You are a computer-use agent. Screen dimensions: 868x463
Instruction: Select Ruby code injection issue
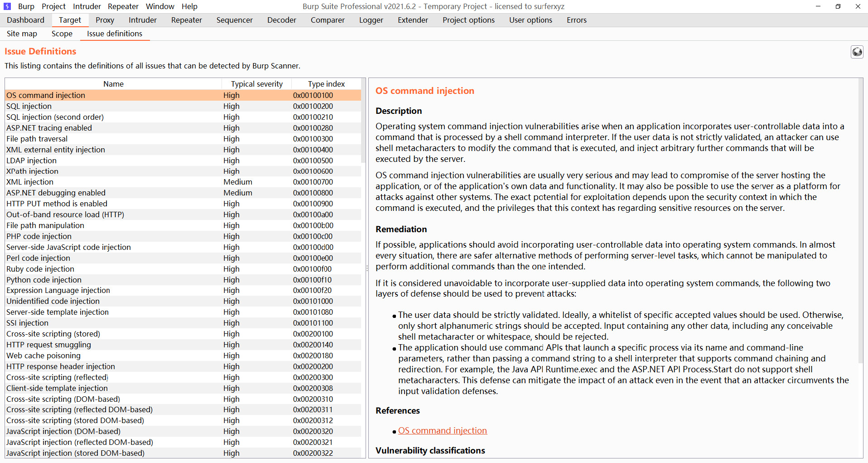[x=183, y=269]
